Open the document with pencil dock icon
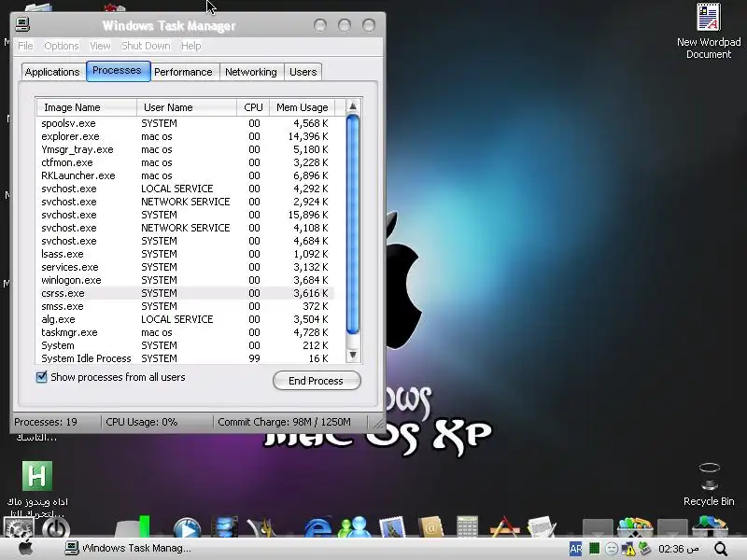Screen dimensions: 747x560 tap(542, 527)
